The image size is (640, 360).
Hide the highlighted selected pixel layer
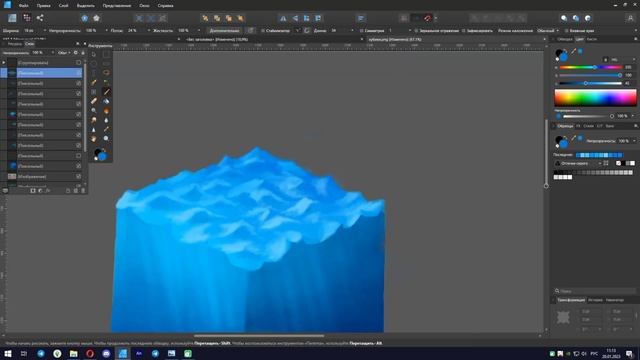78,73
